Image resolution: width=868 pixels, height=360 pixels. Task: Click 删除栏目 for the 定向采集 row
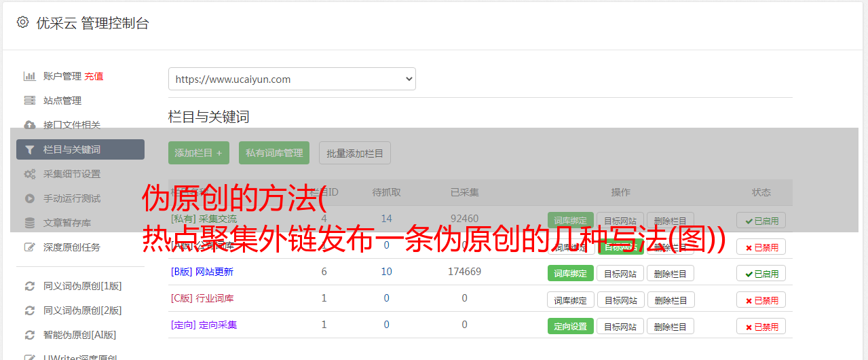point(671,326)
